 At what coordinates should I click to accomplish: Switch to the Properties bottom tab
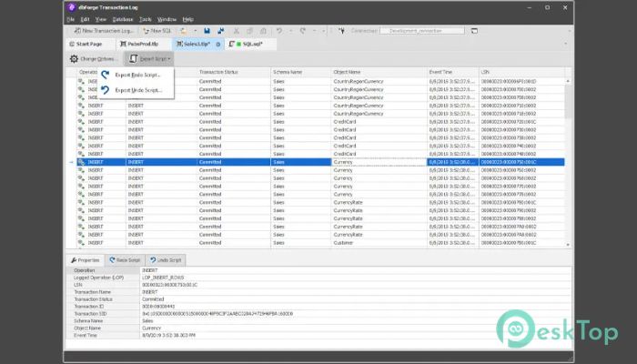point(86,260)
